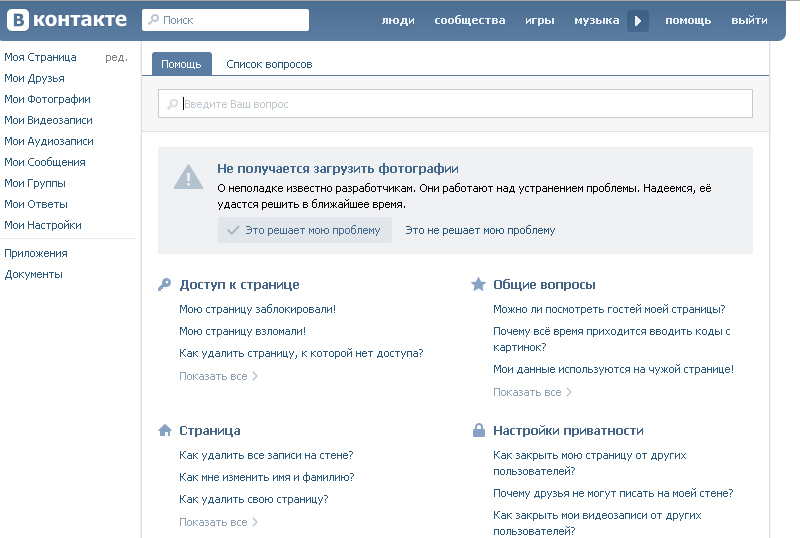Click the warning triangle icon in notice

[188, 177]
